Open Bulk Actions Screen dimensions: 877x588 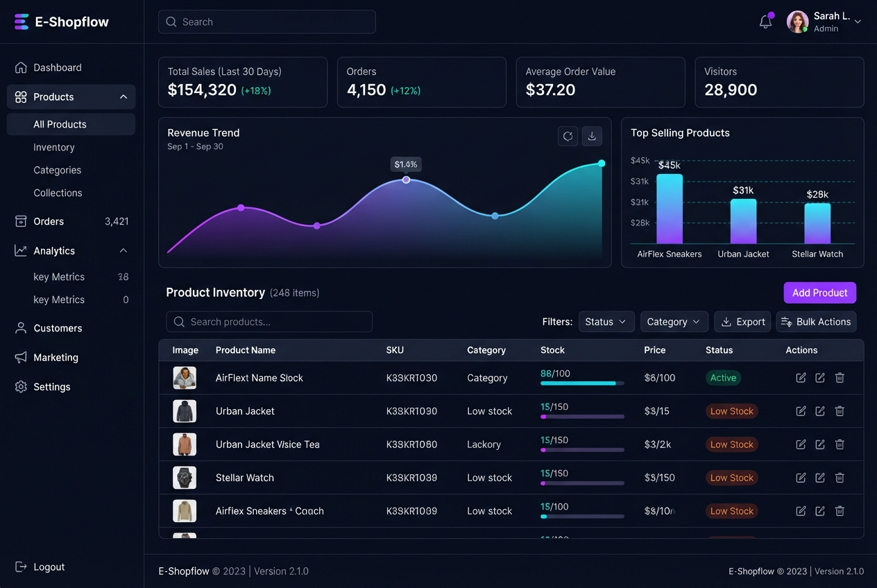(x=816, y=322)
